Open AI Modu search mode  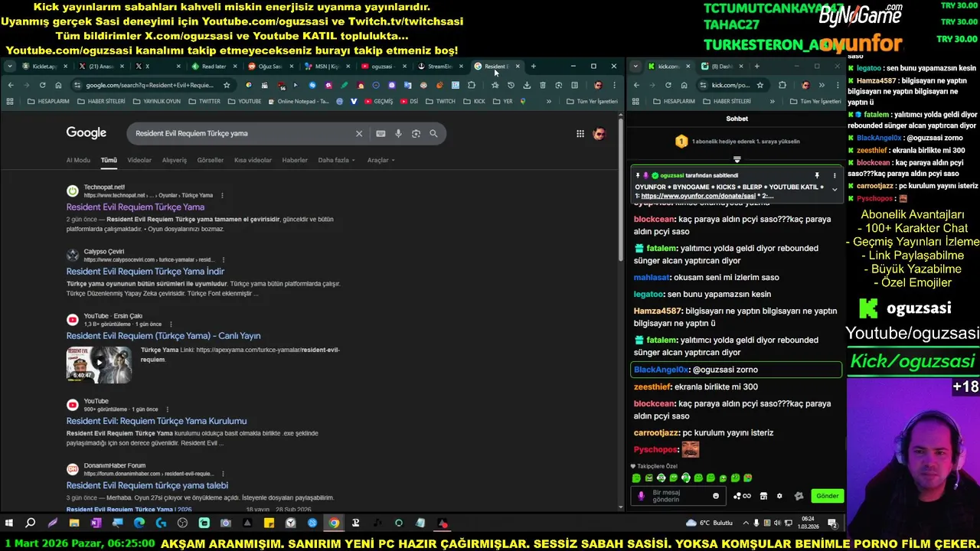pos(78,160)
